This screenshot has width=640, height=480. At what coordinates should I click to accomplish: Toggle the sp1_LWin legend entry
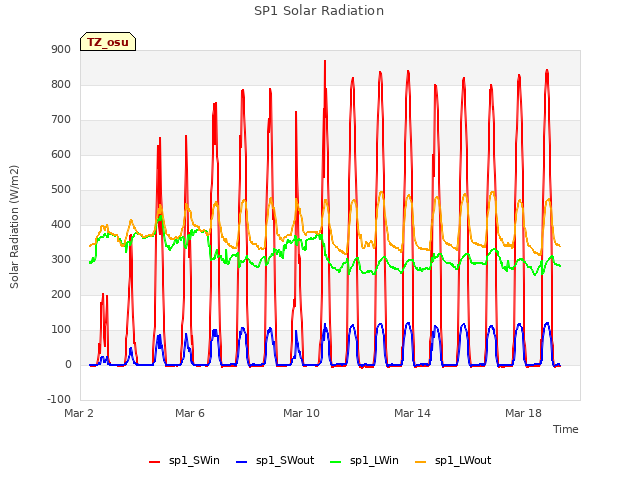point(364,461)
